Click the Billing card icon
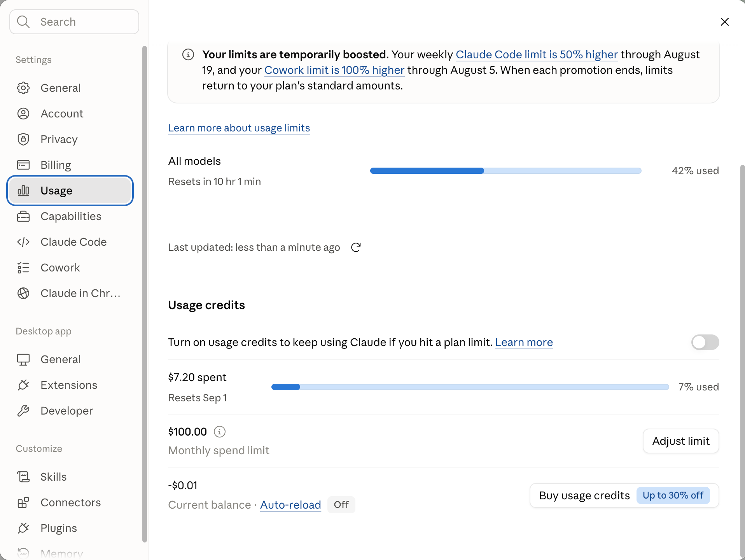 23,165
